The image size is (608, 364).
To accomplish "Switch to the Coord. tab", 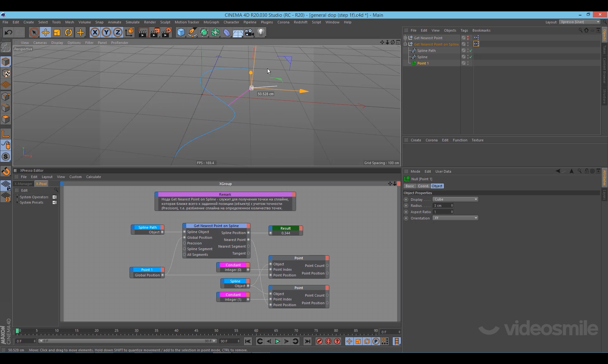I will (x=423, y=186).
